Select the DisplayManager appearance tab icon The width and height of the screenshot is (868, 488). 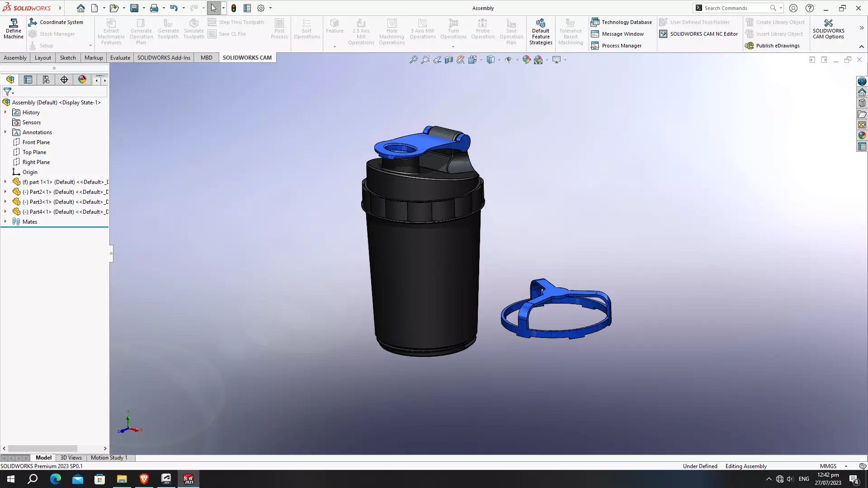click(x=82, y=80)
